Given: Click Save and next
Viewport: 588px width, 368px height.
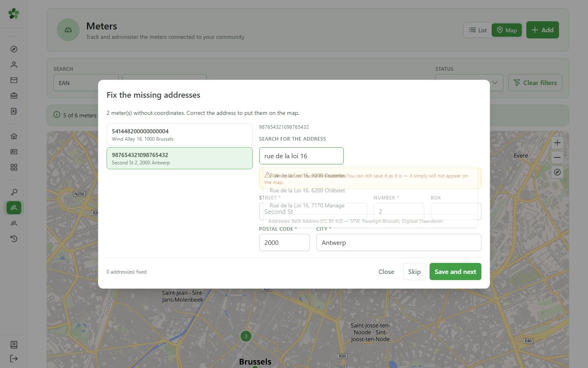Looking at the screenshot, I should [x=455, y=272].
